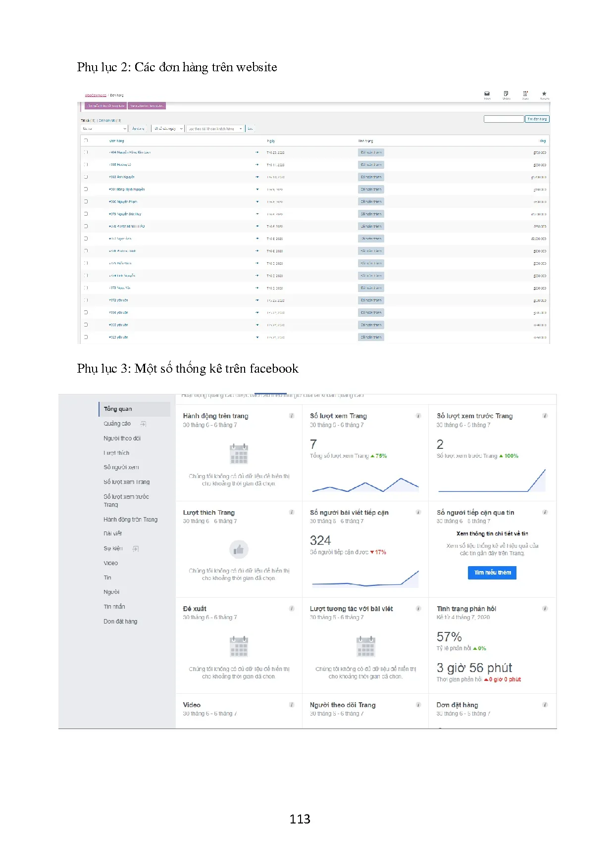
Task: Toggle the select-all orders checkbox in header
Action: click(86, 141)
